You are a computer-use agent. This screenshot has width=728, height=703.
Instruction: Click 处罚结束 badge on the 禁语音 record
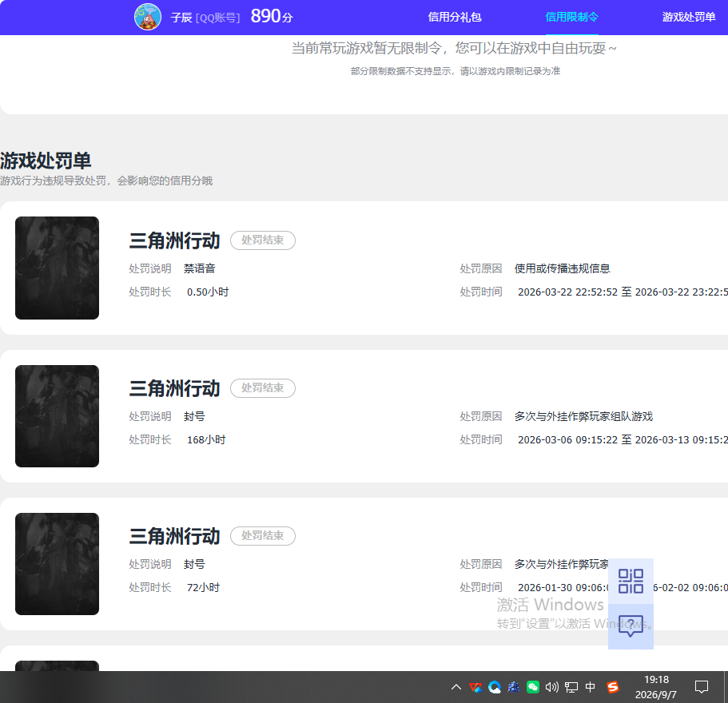point(263,240)
